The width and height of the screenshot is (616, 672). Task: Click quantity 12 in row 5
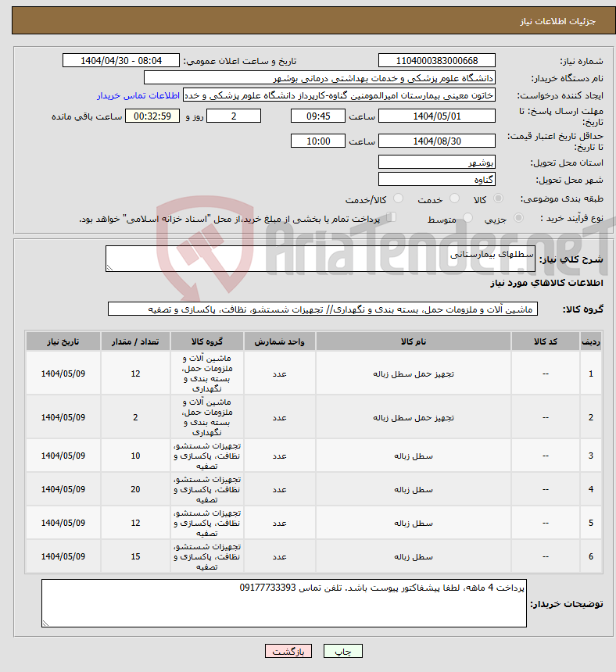135,523
